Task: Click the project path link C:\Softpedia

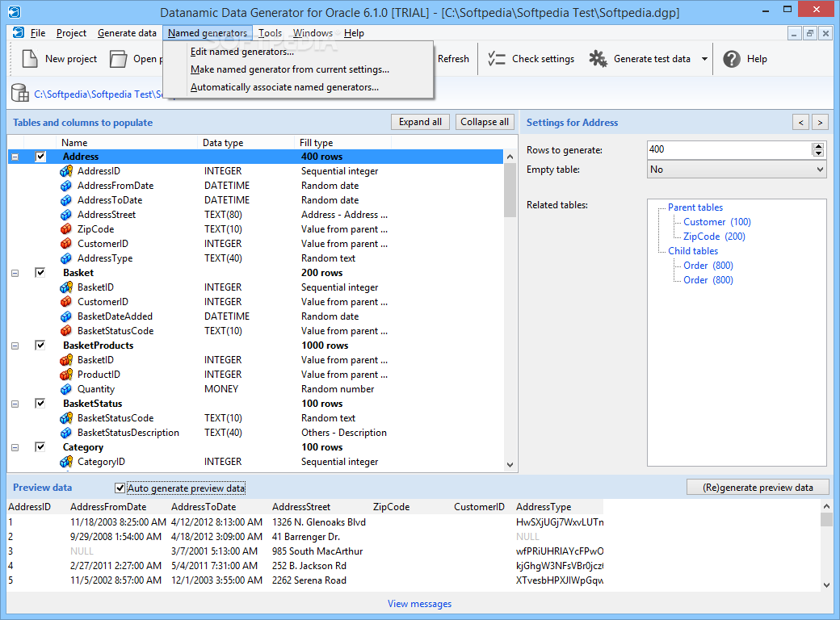Action: click(99, 94)
